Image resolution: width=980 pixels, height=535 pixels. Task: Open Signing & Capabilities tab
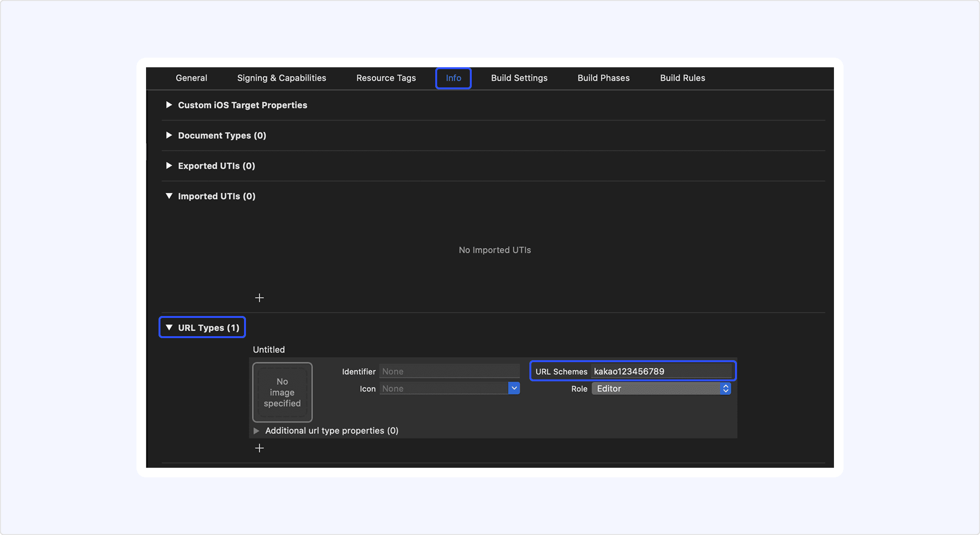(282, 78)
